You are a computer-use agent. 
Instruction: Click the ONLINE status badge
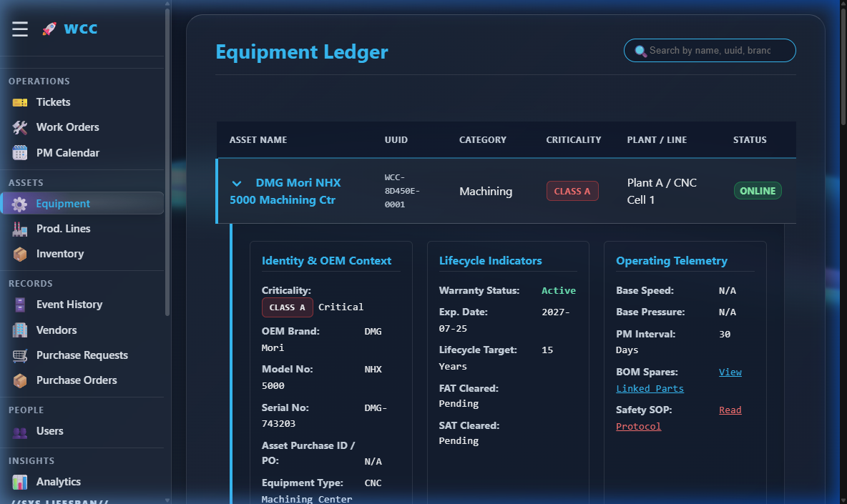(x=758, y=191)
